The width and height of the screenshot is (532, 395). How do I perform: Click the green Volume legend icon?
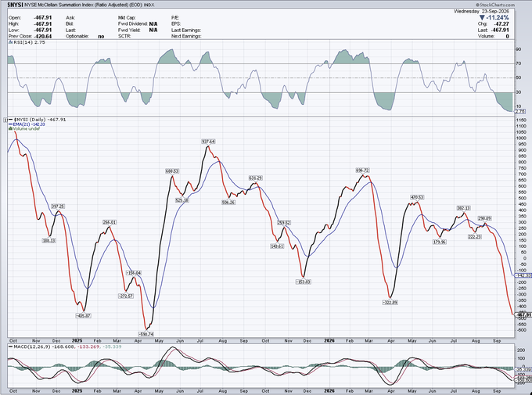click(x=10, y=128)
